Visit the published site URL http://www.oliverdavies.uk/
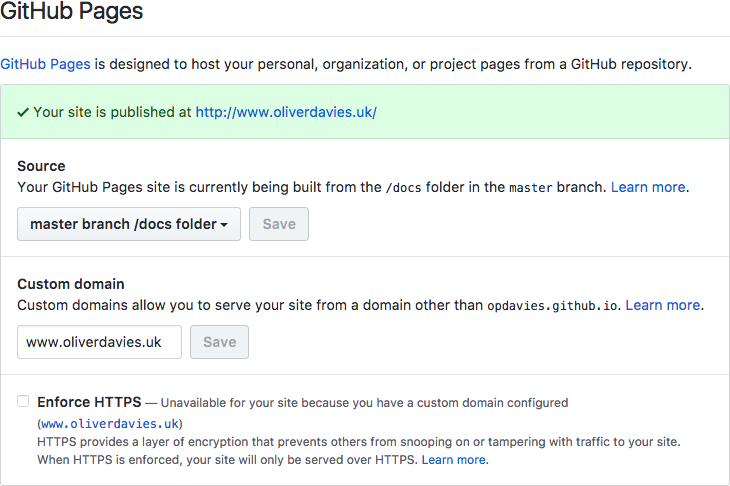 [286, 112]
